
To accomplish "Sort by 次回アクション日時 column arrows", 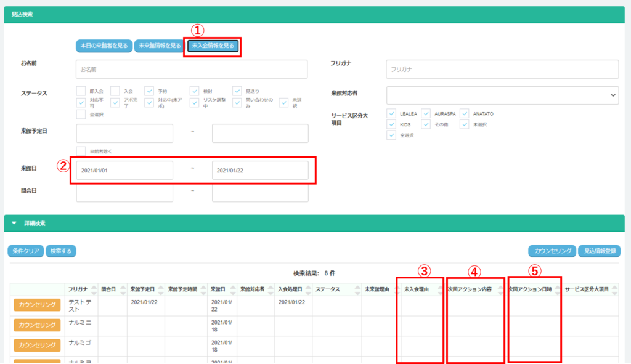I will pyautogui.click(x=557, y=289).
